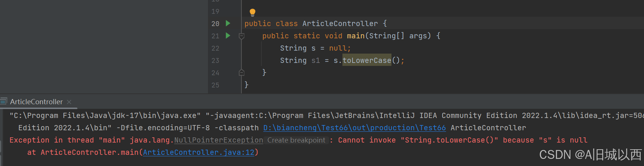Click the main method name in editor
Viewport: 644px width, 166px height.
(355, 36)
